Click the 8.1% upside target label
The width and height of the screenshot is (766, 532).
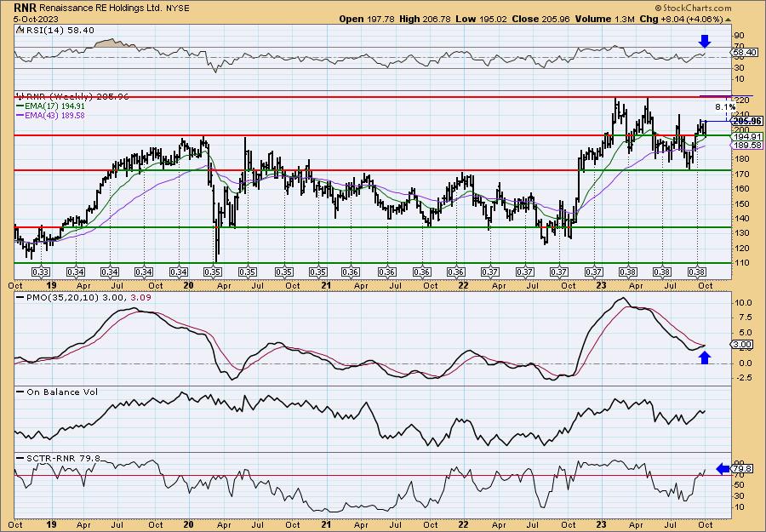click(x=725, y=106)
